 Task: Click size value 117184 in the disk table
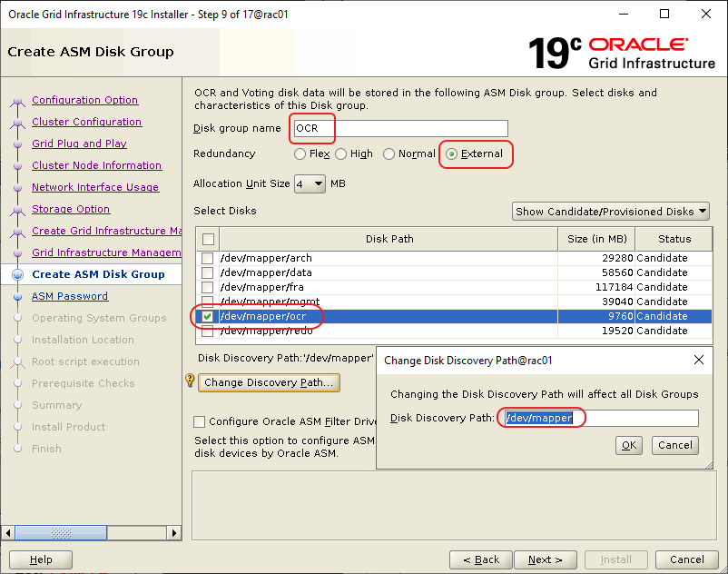[614, 287]
